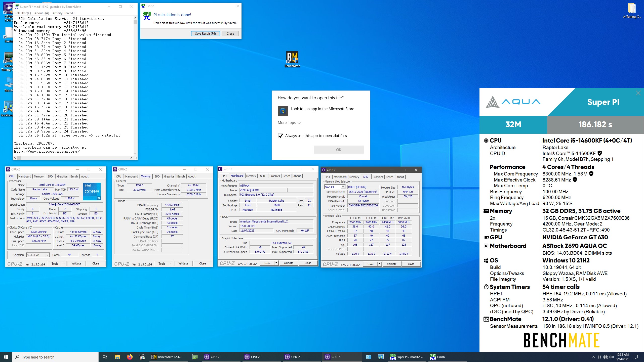Open the About...(A) menu in Super PI

[42, 13]
